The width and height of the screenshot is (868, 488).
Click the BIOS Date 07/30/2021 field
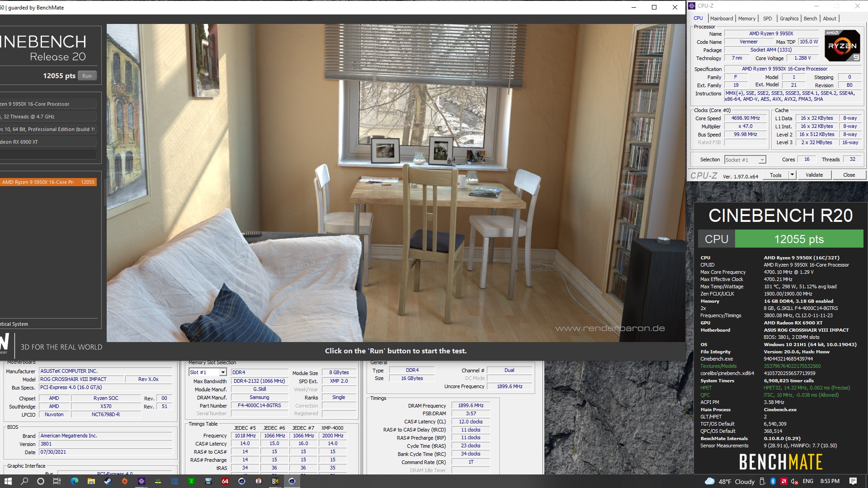coord(105,452)
